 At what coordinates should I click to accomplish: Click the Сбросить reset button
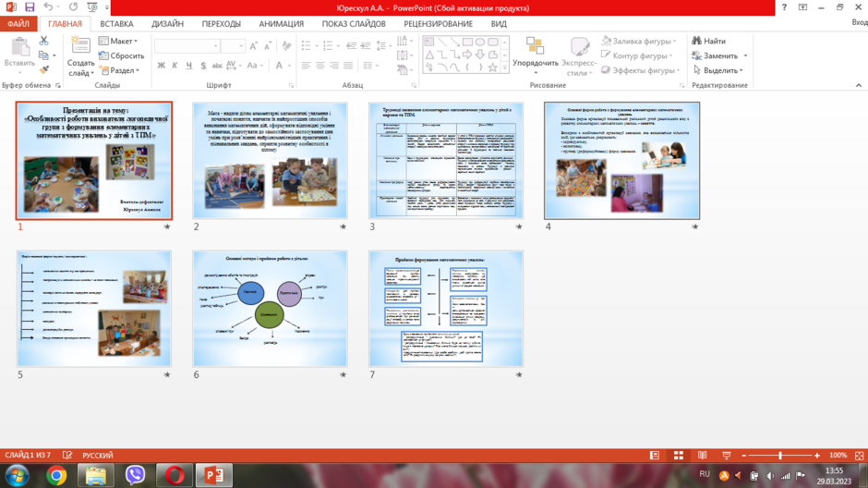121,55
